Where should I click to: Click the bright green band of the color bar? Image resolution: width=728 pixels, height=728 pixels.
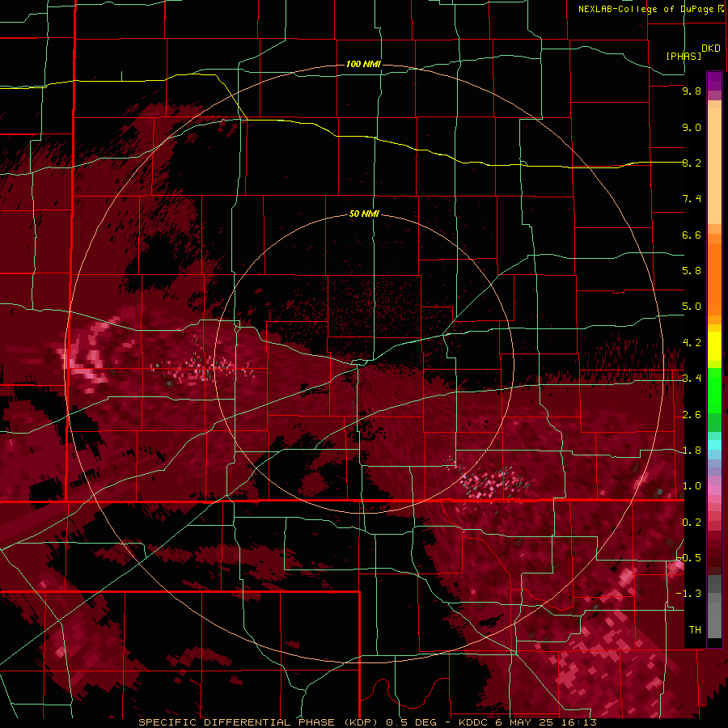tap(714, 391)
